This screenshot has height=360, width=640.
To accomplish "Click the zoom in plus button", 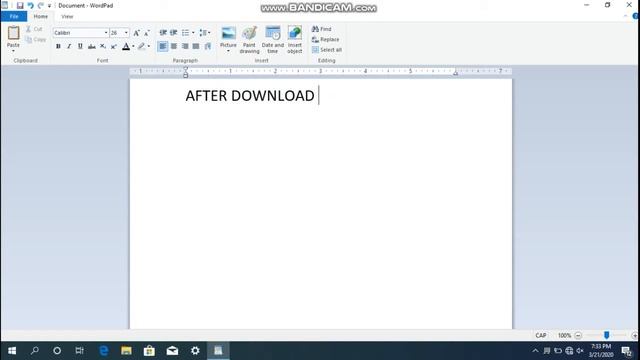I will pos(635,336).
